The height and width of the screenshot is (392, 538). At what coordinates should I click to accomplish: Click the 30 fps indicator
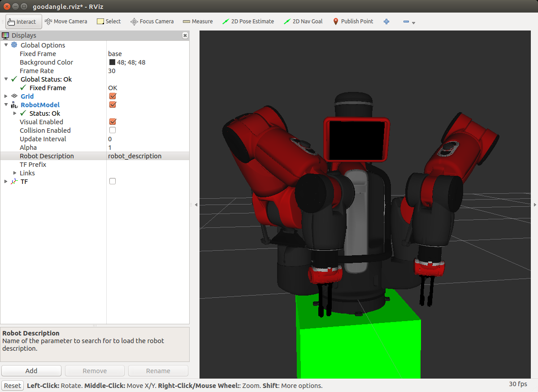pyautogui.click(x=518, y=384)
